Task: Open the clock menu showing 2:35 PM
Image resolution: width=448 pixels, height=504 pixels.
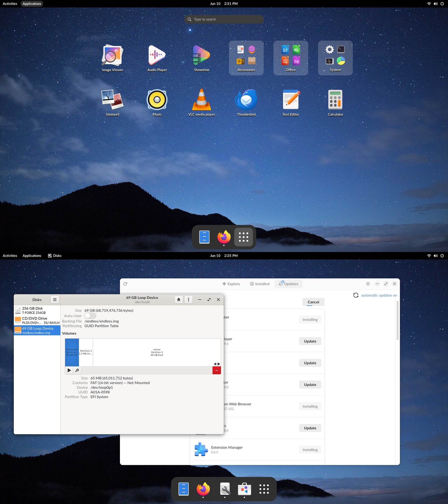Action: click(x=224, y=256)
